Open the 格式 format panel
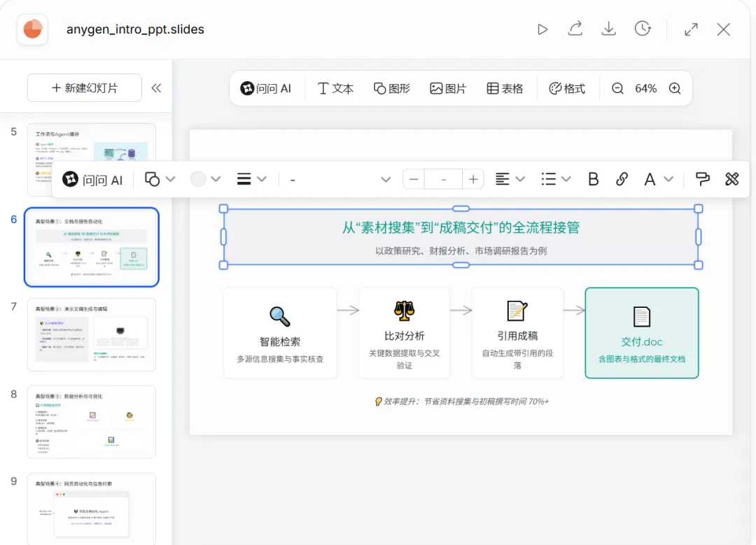 coord(567,89)
